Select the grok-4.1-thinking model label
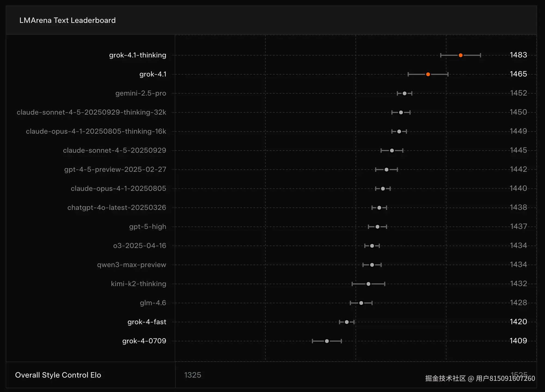This screenshot has height=392, width=545. (x=137, y=55)
